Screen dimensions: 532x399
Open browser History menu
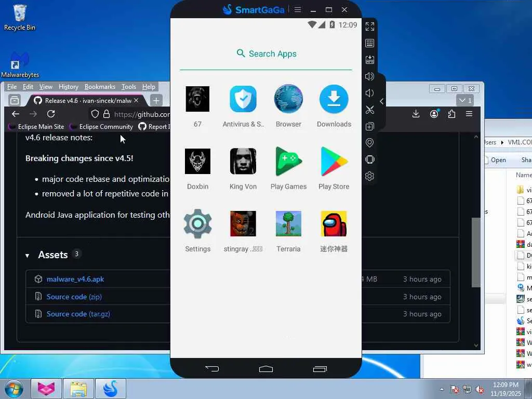click(69, 87)
